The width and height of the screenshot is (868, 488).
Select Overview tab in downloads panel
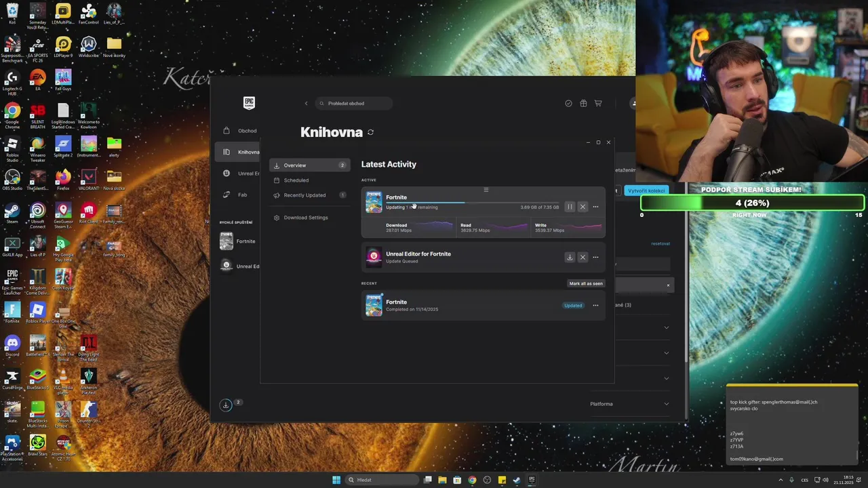[310, 165]
